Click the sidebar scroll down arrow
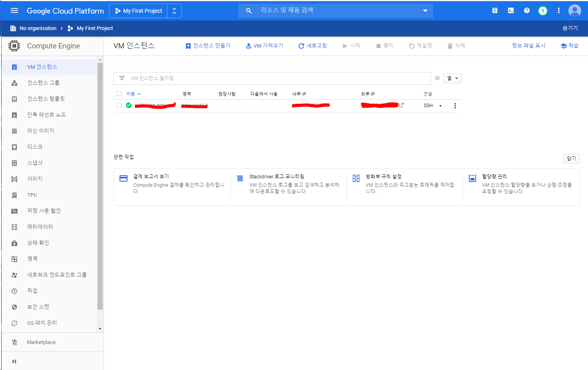 point(100,329)
